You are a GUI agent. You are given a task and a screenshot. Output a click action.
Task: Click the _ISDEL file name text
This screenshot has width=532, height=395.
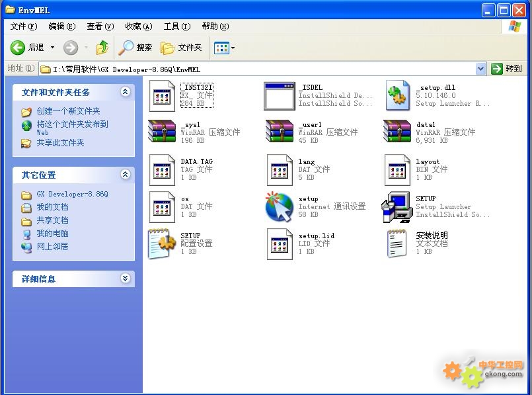tap(311, 87)
